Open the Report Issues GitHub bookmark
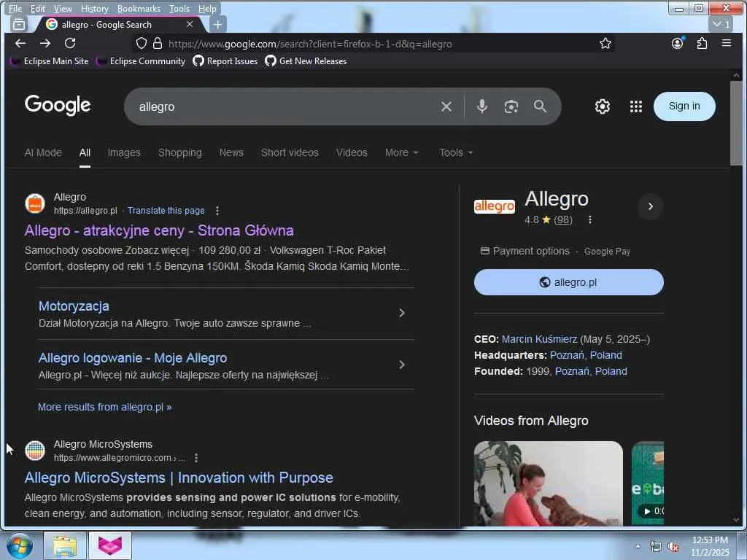The height and width of the screenshot is (560, 747). [x=225, y=61]
